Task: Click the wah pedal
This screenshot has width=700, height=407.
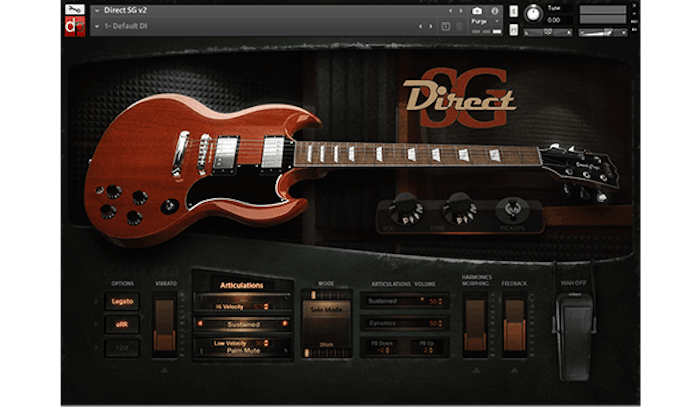Action: tap(574, 337)
